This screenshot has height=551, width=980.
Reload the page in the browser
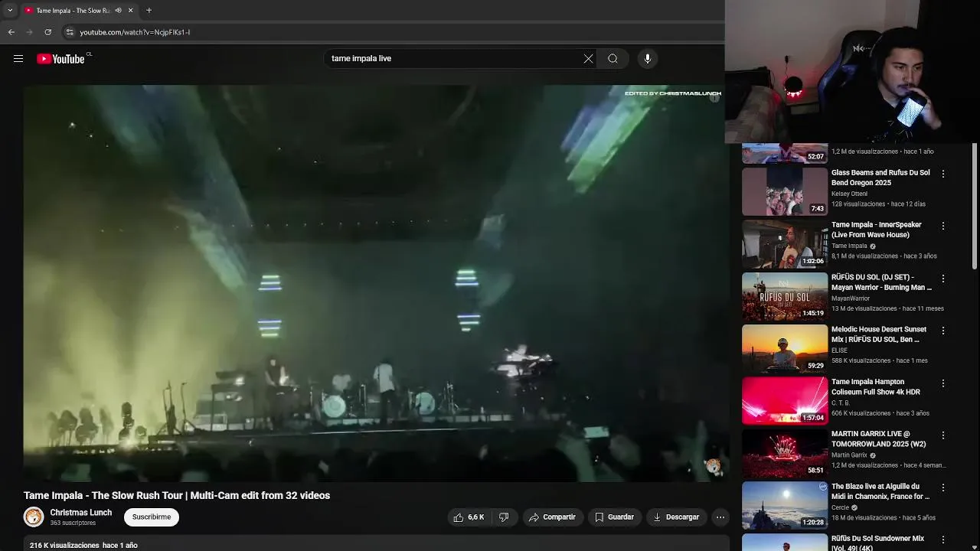[x=47, y=32]
